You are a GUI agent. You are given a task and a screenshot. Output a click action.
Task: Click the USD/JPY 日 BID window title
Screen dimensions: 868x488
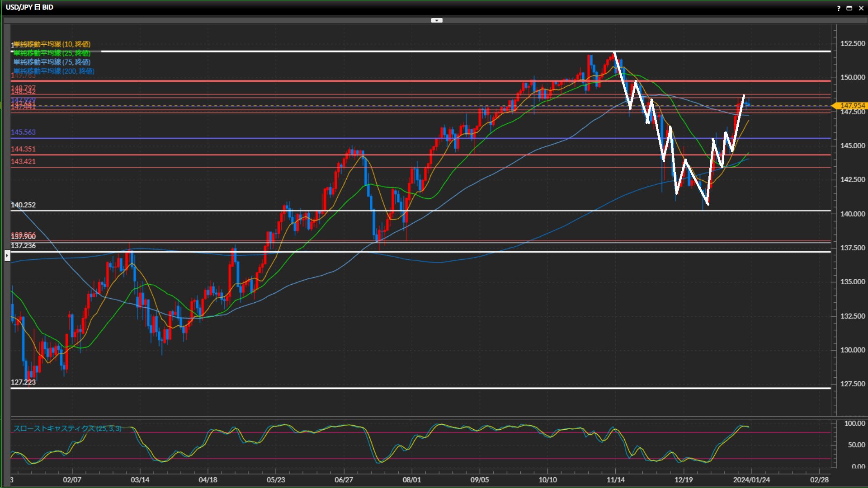pyautogui.click(x=29, y=7)
